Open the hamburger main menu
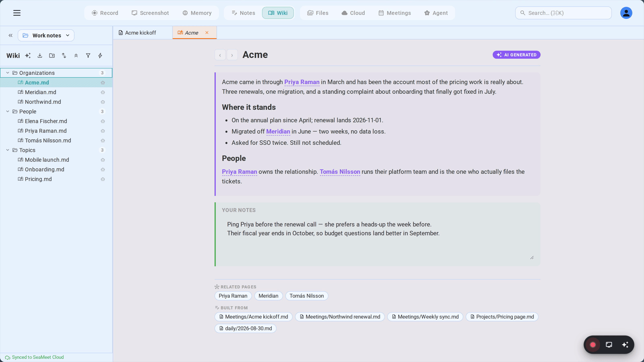The width and height of the screenshot is (644, 362). 17,13
